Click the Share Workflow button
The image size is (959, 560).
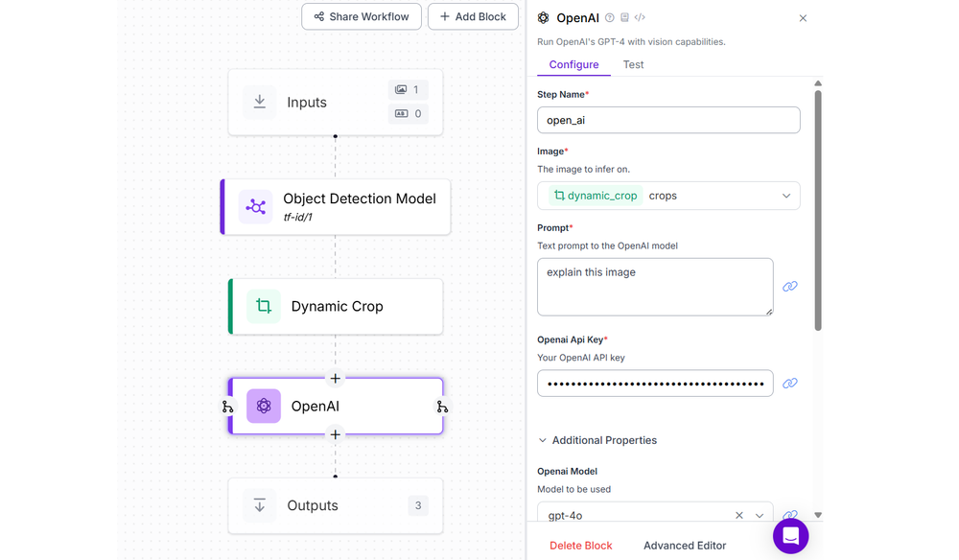[362, 16]
